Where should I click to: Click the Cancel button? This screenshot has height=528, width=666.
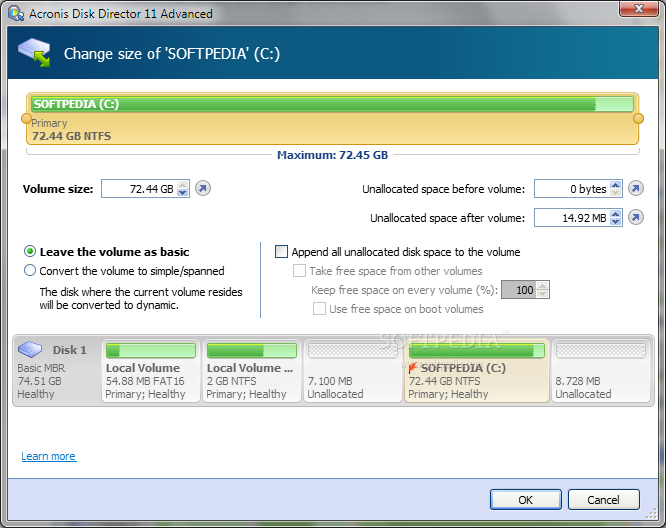(603, 500)
